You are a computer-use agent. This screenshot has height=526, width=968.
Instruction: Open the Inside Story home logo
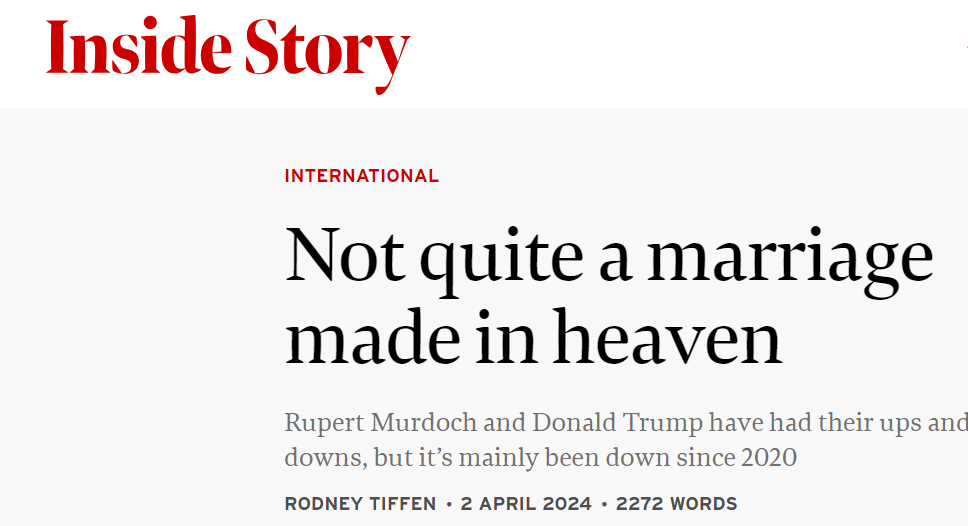point(228,54)
